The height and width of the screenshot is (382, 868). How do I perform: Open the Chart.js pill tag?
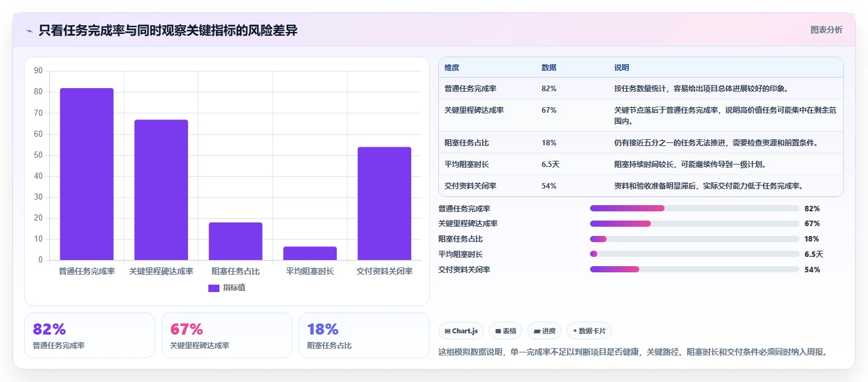pos(461,331)
